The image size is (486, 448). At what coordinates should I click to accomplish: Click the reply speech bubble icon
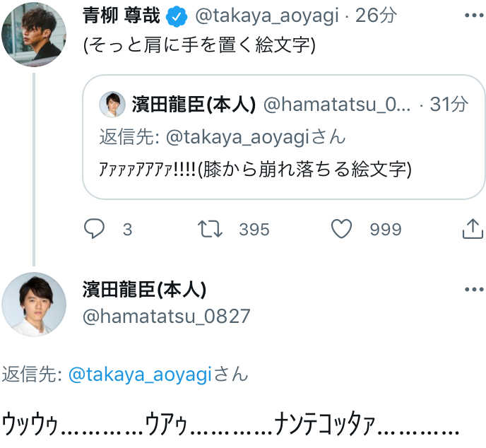pyautogui.click(x=95, y=228)
